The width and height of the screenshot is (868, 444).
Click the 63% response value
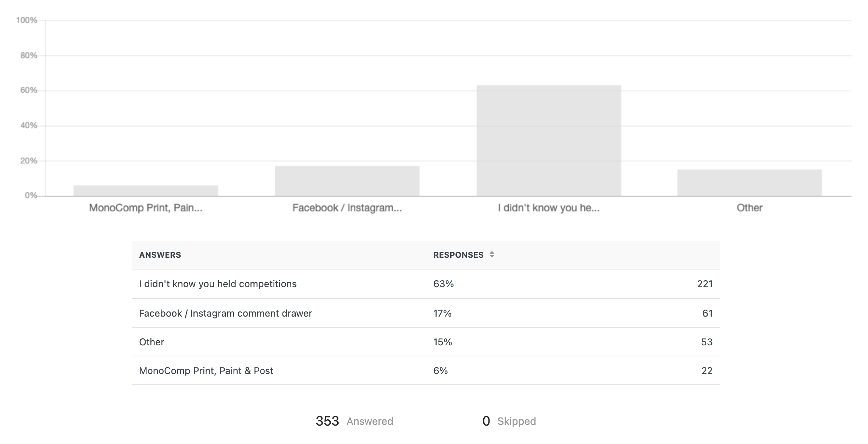(x=444, y=284)
